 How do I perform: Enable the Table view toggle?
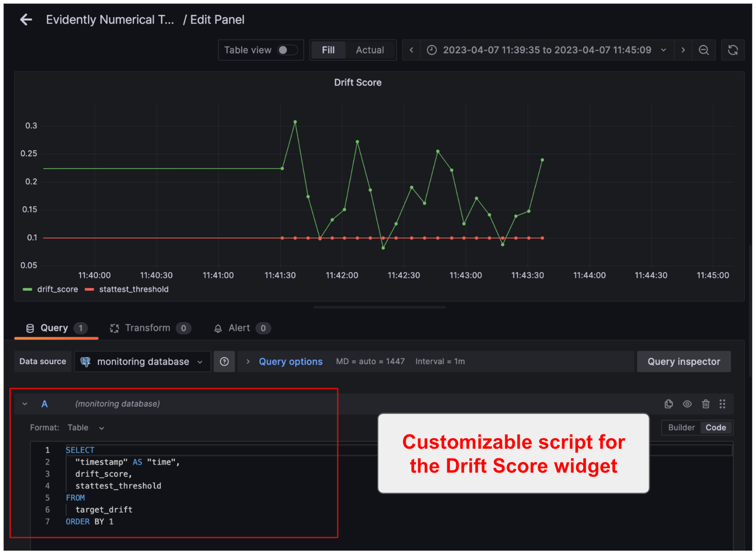(x=286, y=50)
